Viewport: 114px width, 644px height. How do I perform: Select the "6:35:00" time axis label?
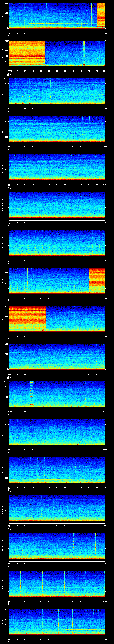pyautogui.click(x=9, y=260)
